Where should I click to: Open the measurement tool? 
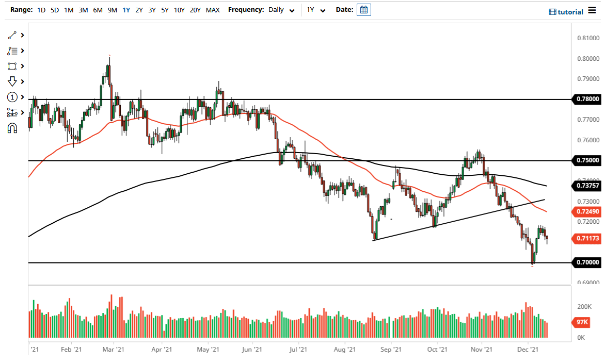tap(12, 112)
